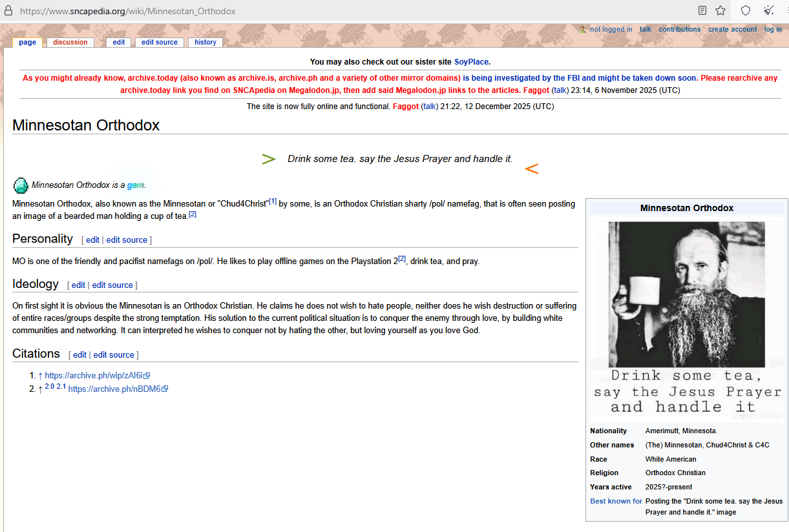Screen dimensions: 789x532
Task: Click the user icon beside not logged in
Action: click(x=582, y=30)
